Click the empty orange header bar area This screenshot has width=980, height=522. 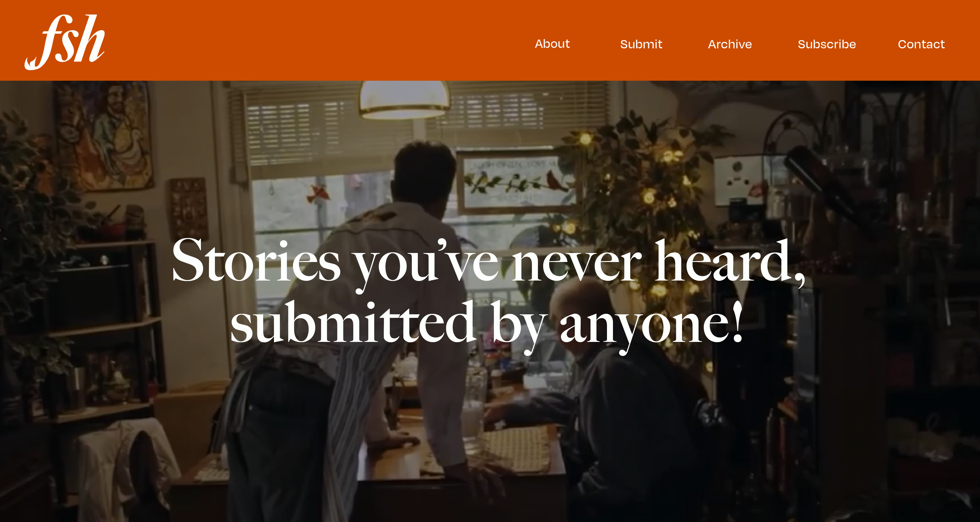coord(304,40)
